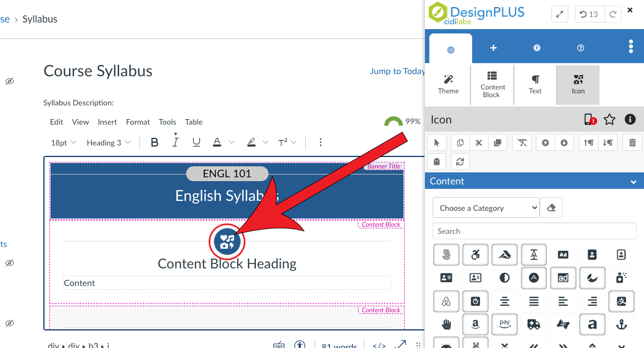Image resolution: width=644 pixels, height=348 pixels.
Task: Delete element using the trash icon
Action: point(632,142)
